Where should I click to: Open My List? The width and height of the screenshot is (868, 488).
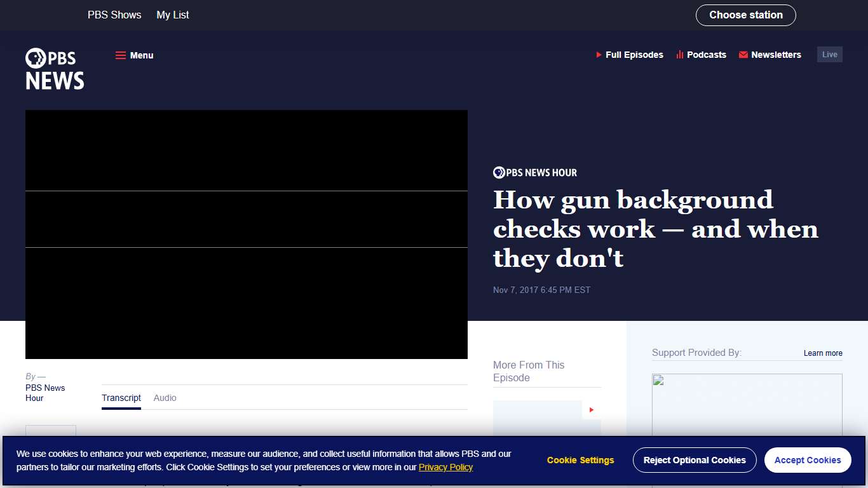click(172, 15)
